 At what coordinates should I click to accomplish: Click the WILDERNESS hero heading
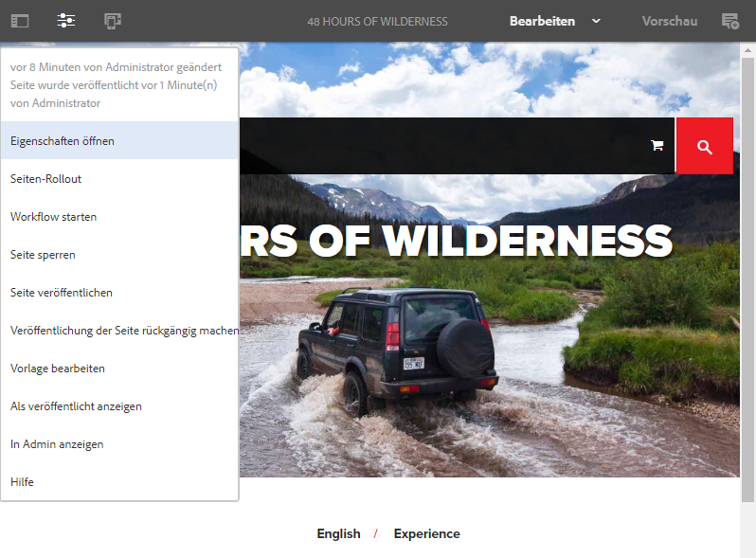pos(527,241)
